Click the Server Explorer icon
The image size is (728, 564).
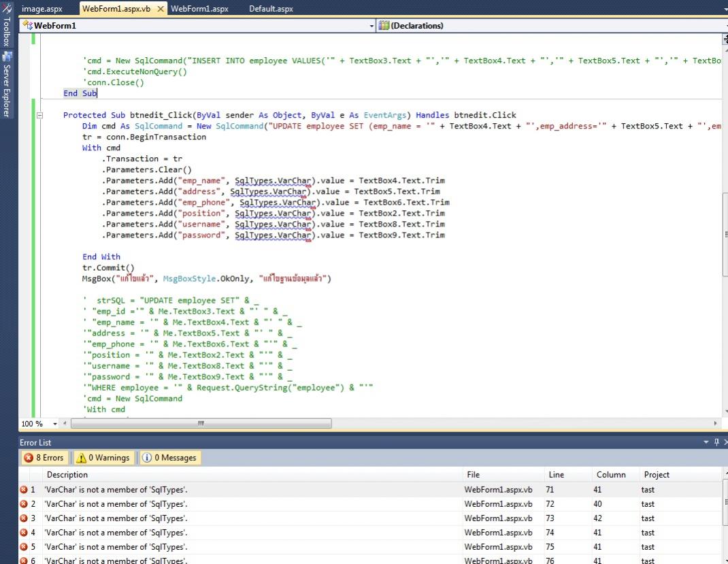[7, 57]
